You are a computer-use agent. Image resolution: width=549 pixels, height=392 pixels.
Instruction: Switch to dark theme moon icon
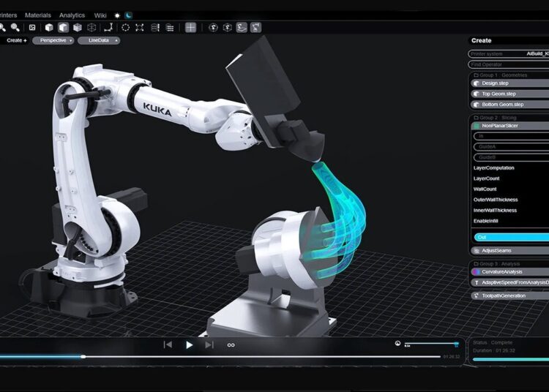coord(129,15)
